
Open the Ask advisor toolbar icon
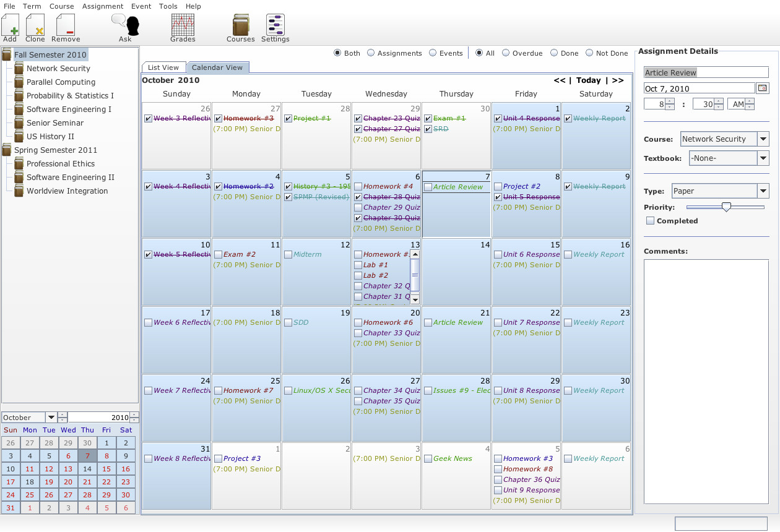pos(126,25)
